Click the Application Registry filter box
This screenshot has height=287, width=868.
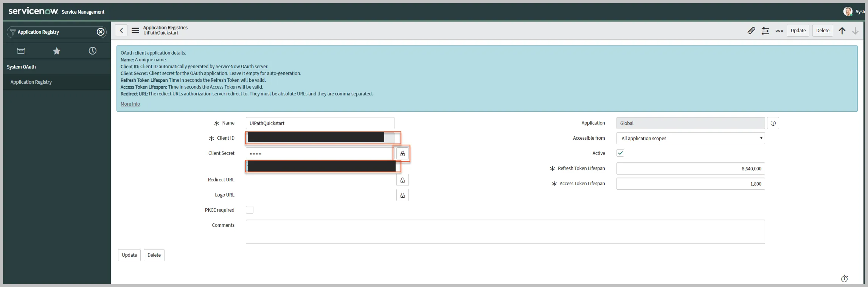[56, 32]
